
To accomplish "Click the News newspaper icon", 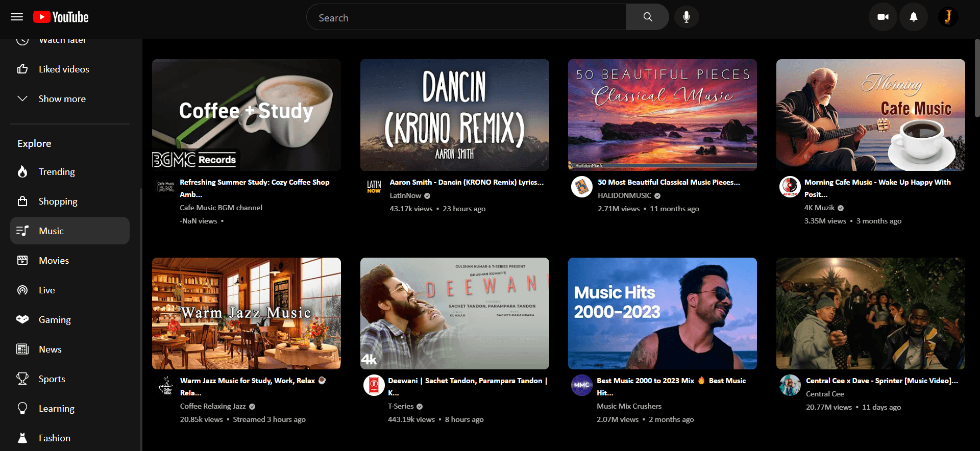I will (22, 349).
